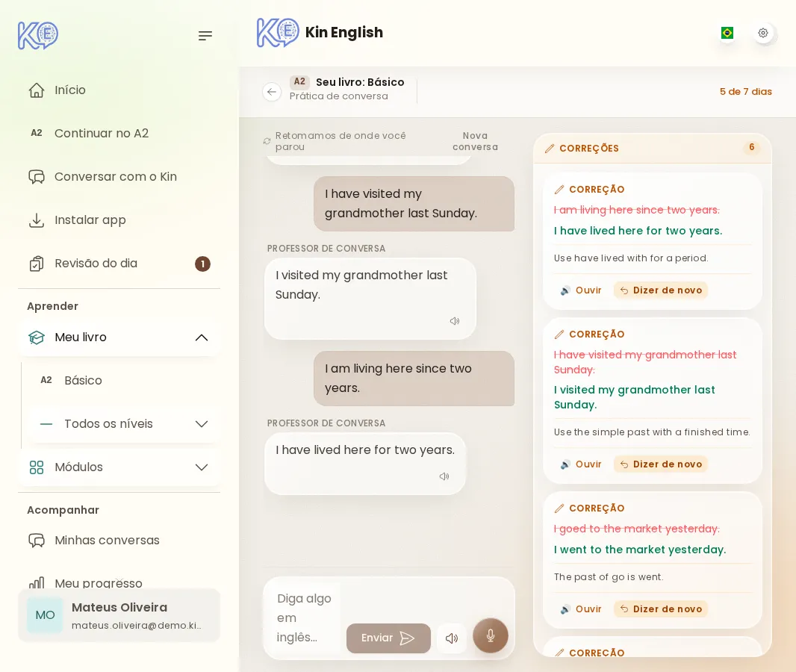796x672 pixels.
Task: Click the "5 de 7 dias" streak text
Action: tap(746, 92)
